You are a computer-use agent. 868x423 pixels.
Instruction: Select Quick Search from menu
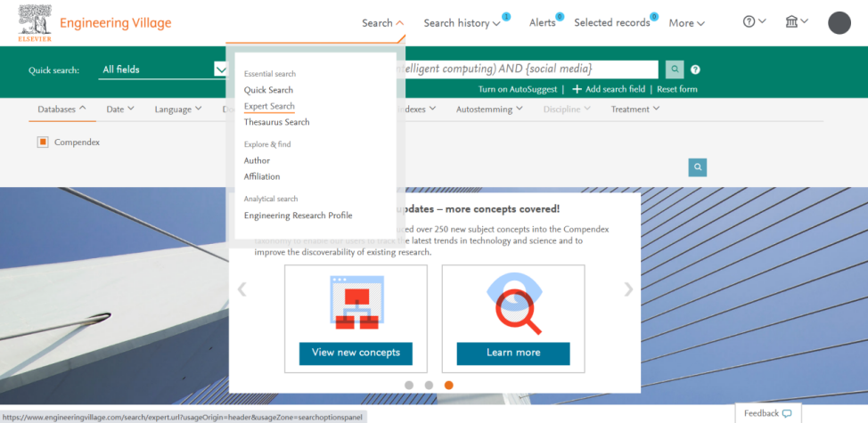tap(268, 90)
